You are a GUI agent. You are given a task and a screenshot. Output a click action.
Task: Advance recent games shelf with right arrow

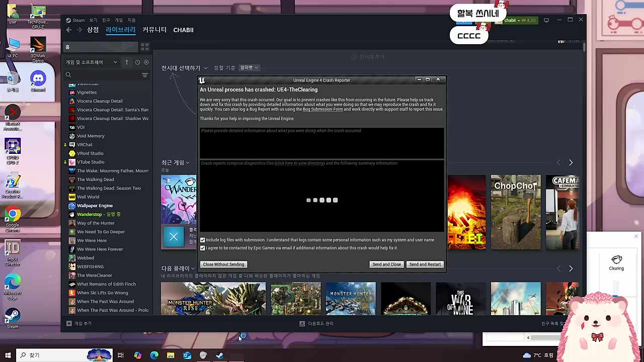(x=571, y=162)
